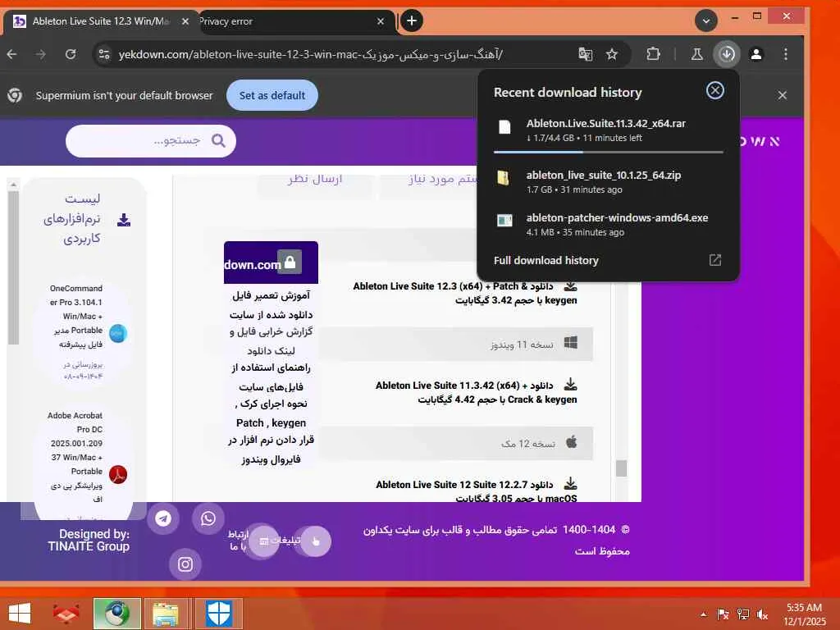Open OneCommander Pro 3.104.1 sidebar item
This screenshot has width=840, height=630.
(x=76, y=316)
